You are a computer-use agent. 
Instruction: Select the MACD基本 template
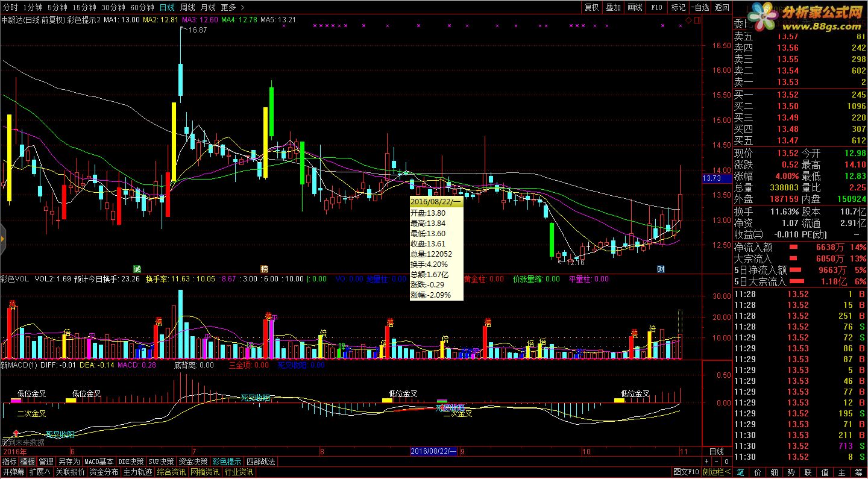point(99,462)
